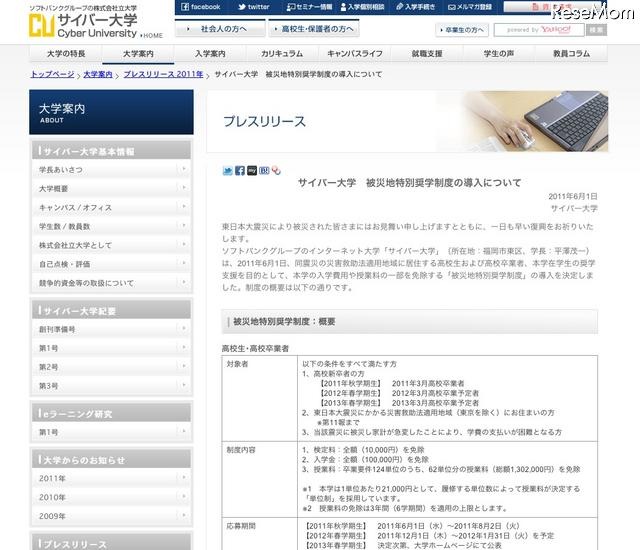Open 株式会社立大学として in the sidebar

[x=111, y=245]
